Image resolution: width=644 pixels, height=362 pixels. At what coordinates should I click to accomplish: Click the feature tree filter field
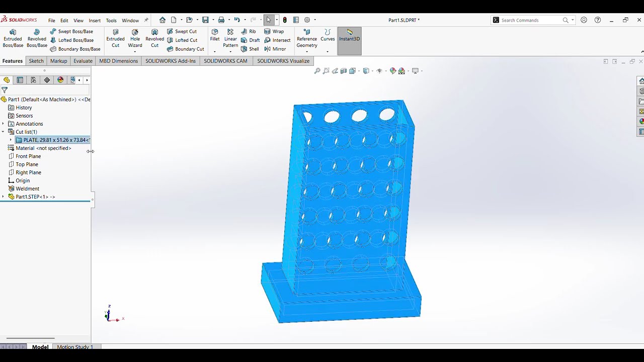point(45,90)
